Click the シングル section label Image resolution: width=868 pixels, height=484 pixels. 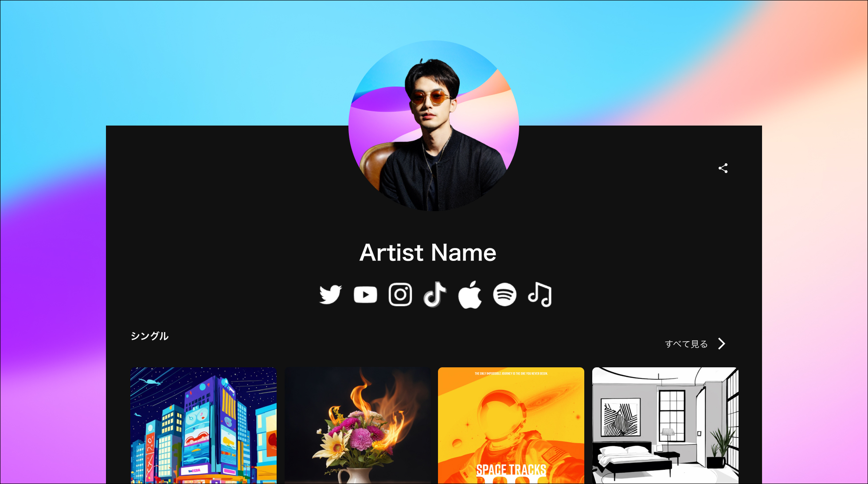pyautogui.click(x=149, y=336)
